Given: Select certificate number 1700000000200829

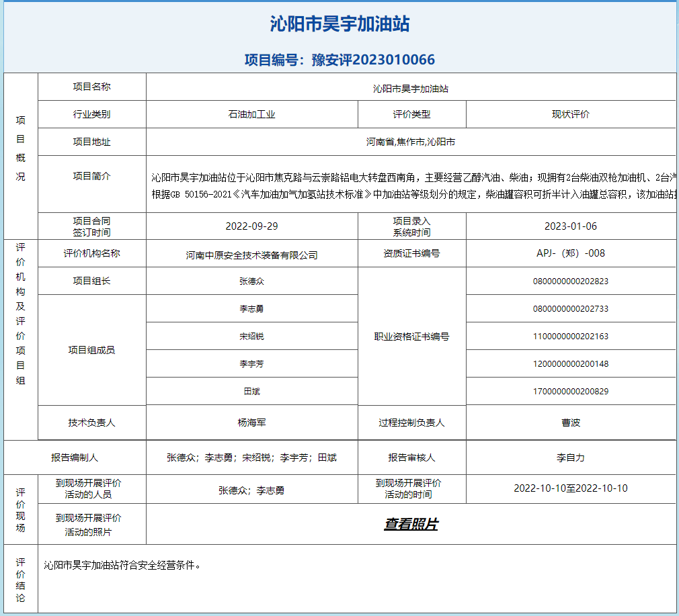Looking at the screenshot, I should click(x=571, y=391).
